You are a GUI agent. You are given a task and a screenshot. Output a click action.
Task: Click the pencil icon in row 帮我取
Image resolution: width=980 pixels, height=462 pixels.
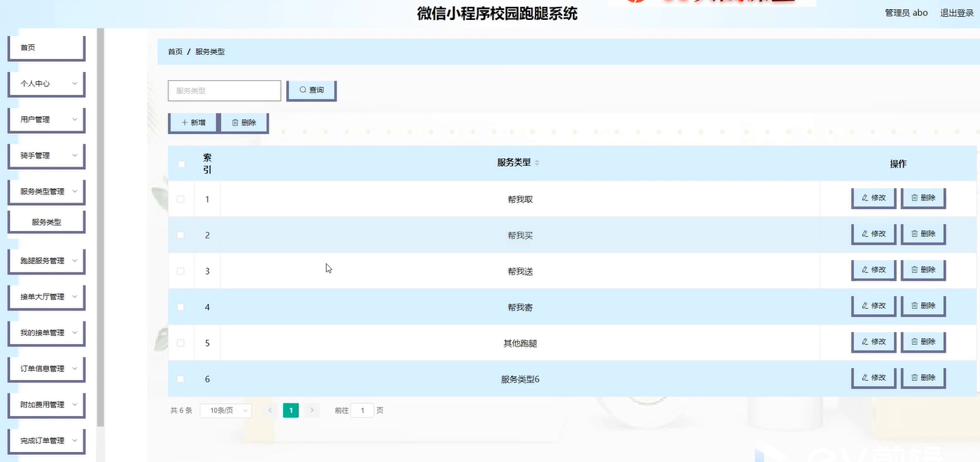click(x=865, y=197)
